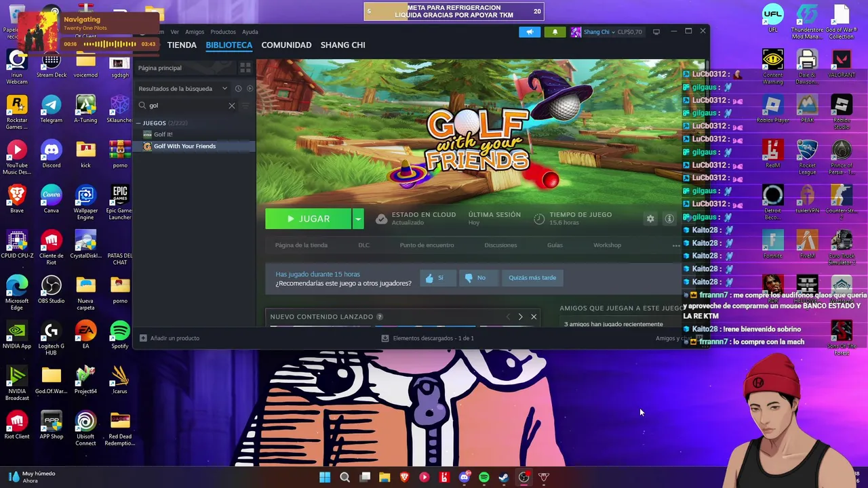The width and height of the screenshot is (868, 488).
Task: Open Rocket League desktop icon
Action: pyautogui.click(x=807, y=157)
